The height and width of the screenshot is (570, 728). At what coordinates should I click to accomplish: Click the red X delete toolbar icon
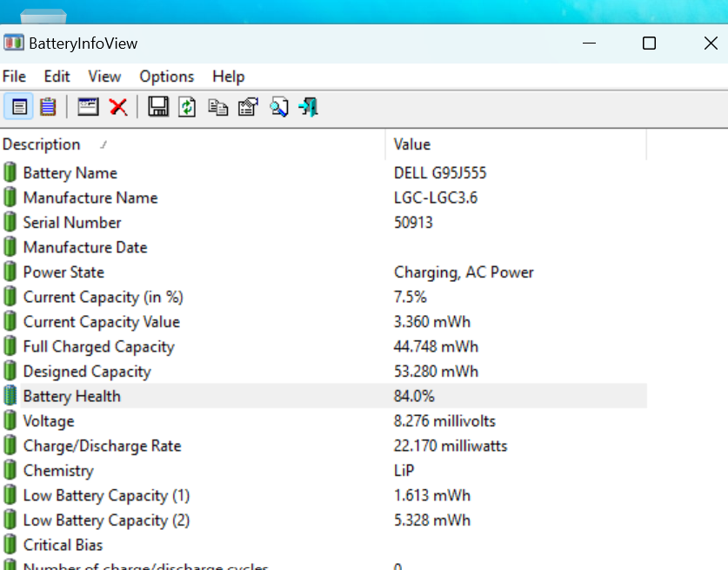(x=118, y=107)
